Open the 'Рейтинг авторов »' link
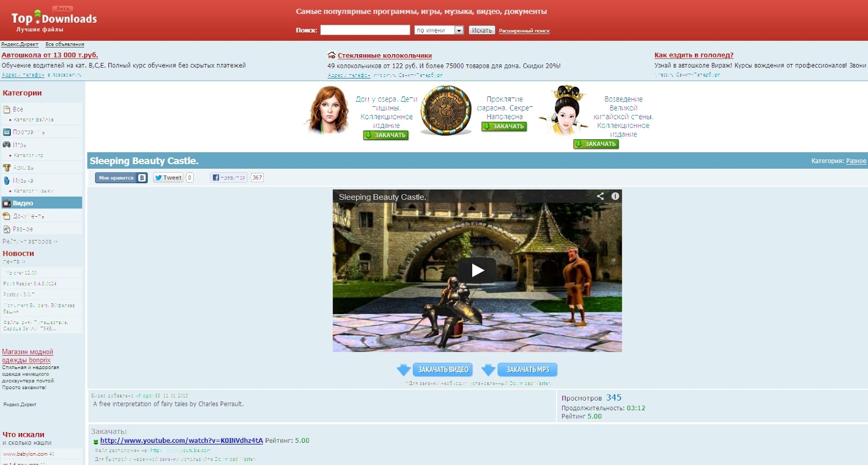868x465 pixels. [30, 241]
